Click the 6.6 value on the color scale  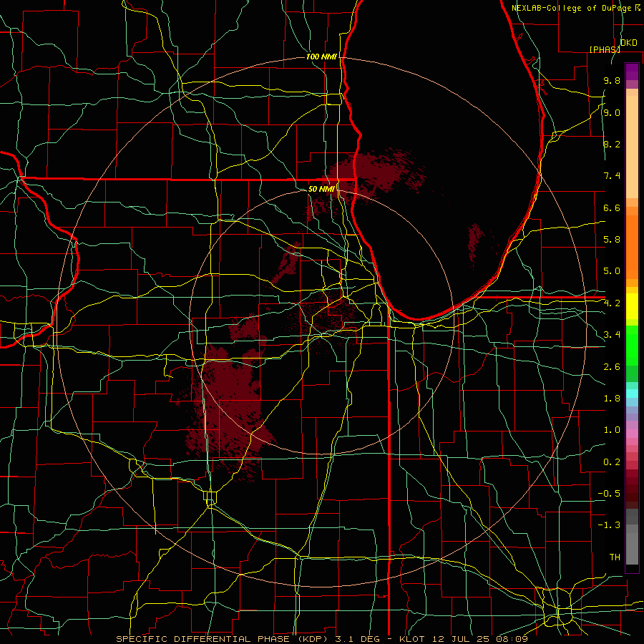[612, 208]
